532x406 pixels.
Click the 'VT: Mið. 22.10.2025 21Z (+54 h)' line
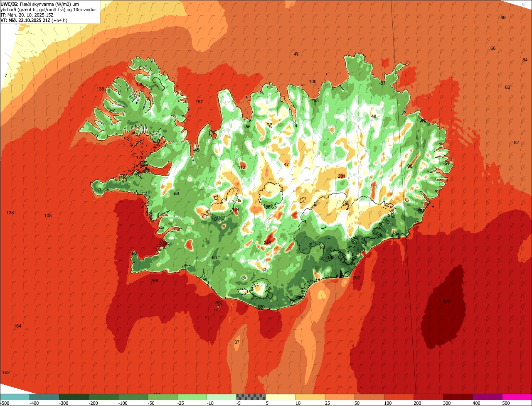click(x=34, y=20)
